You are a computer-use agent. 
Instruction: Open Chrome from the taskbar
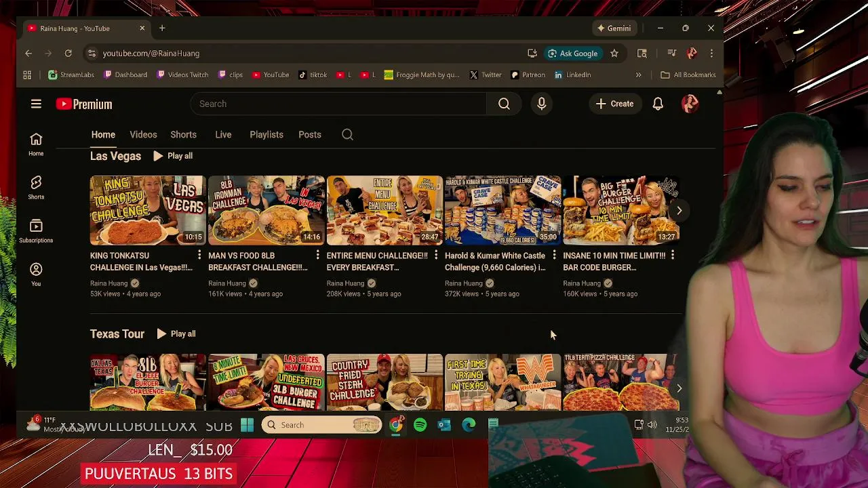coord(396,425)
